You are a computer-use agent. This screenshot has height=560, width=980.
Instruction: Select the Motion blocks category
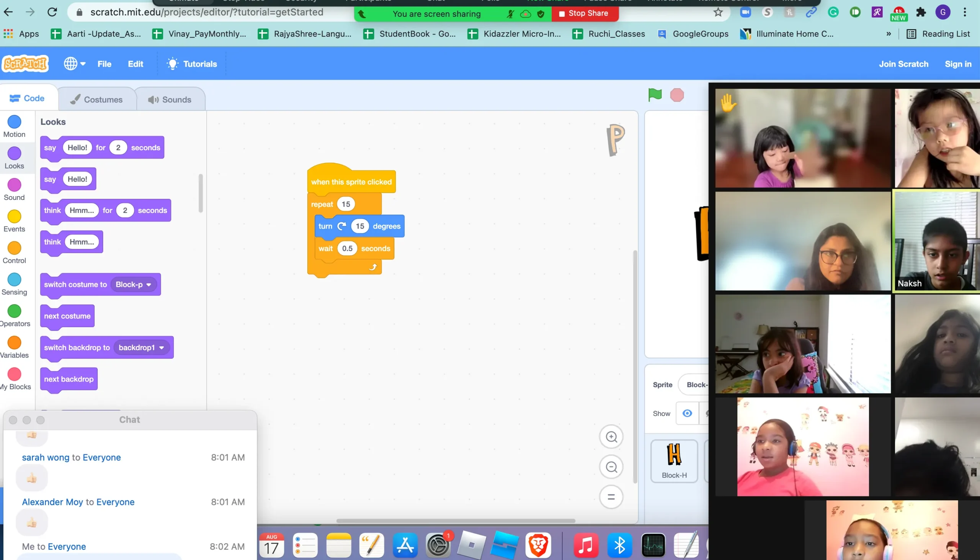pos(14,126)
